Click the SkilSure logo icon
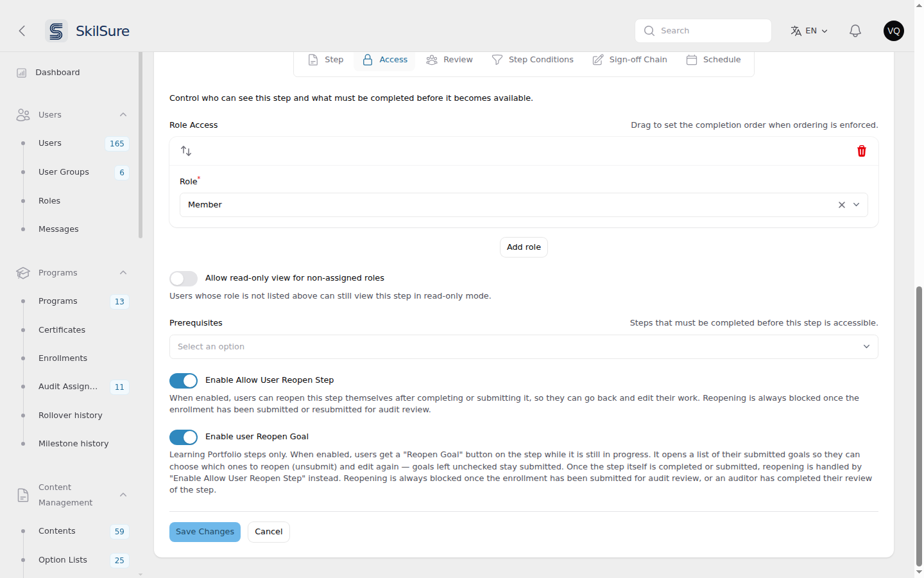Viewport: 924px width, 578px height. pos(56,31)
